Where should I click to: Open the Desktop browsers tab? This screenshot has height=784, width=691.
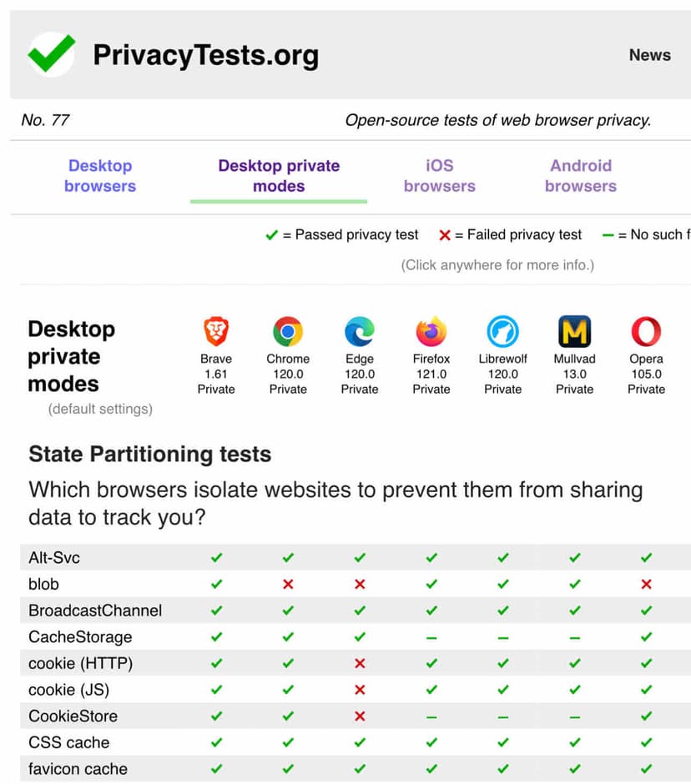pyautogui.click(x=100, y=176)
